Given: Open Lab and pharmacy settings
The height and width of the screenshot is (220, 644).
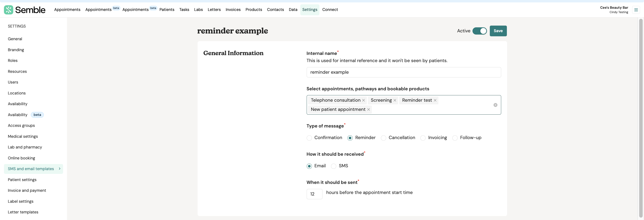Looking at the screenshot, I should click(x=25, y=147).
